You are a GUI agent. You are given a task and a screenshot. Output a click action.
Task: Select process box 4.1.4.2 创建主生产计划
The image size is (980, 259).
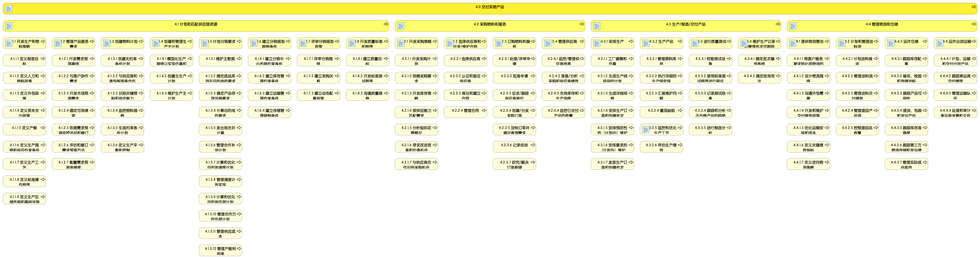tap(172, 78)
